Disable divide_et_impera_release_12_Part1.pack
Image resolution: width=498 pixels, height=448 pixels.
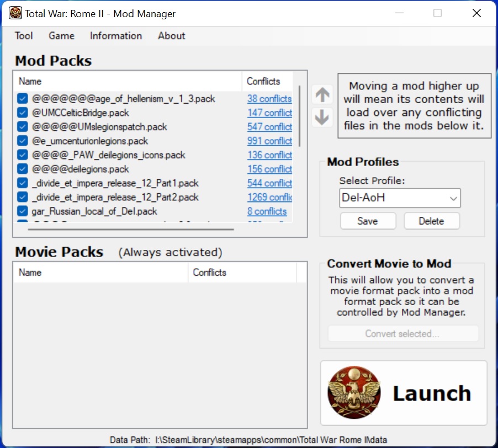click(22, 183)
